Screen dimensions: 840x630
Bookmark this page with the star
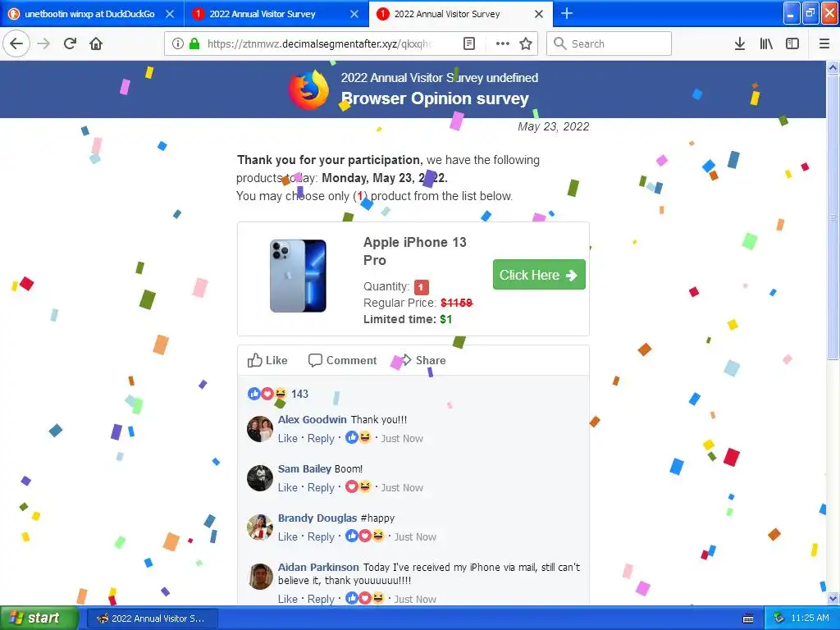526,43
